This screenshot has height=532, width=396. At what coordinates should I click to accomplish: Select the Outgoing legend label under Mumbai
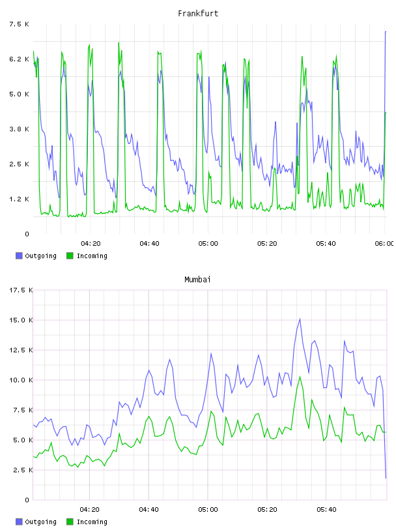pyautogui.click(x=40, y=522)
